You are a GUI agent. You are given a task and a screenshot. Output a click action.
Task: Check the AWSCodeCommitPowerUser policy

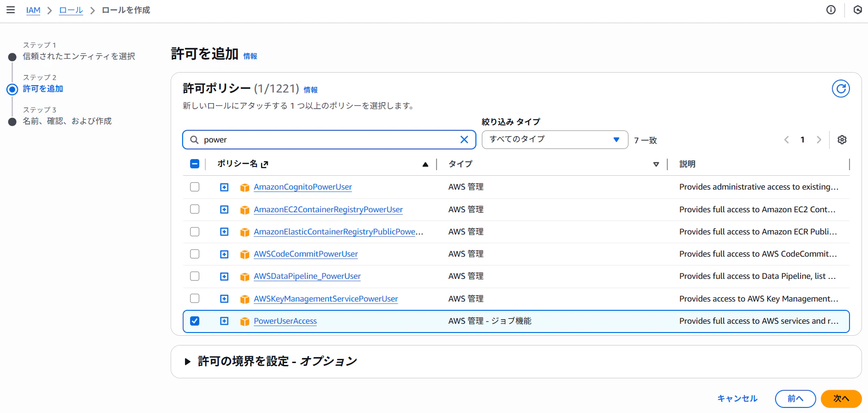tap(195, 254)
